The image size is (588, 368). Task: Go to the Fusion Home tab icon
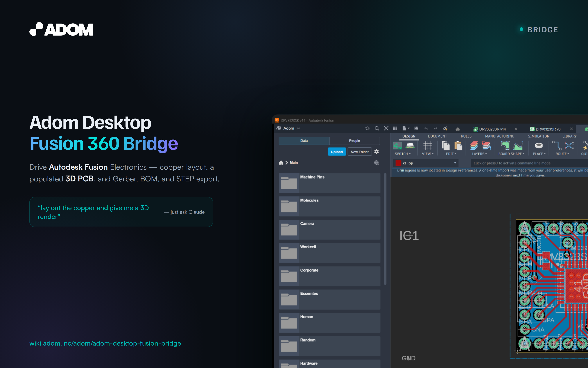click(458, 129)
